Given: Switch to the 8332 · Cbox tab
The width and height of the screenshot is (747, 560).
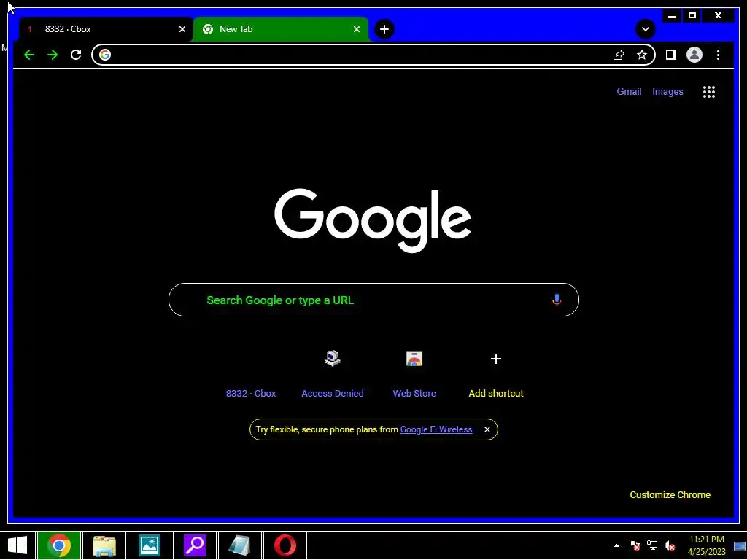Looking at the screenshot, I should click(x=106, y=29).
